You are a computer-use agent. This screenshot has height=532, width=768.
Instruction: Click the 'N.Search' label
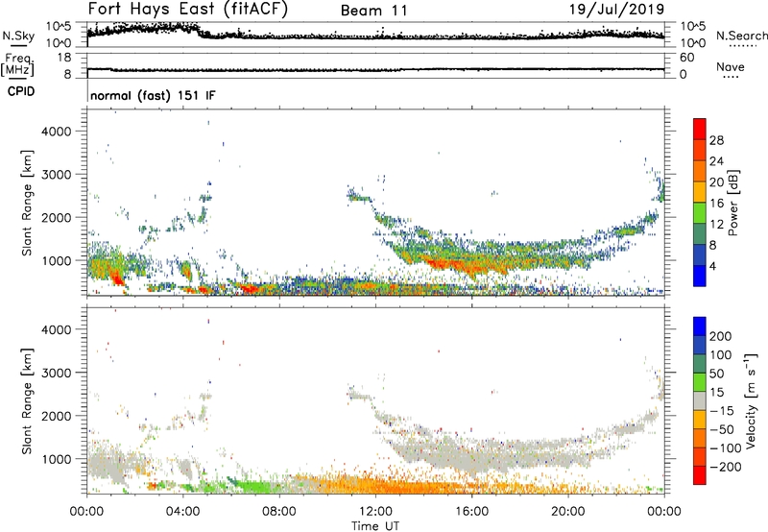coord(742,36)
